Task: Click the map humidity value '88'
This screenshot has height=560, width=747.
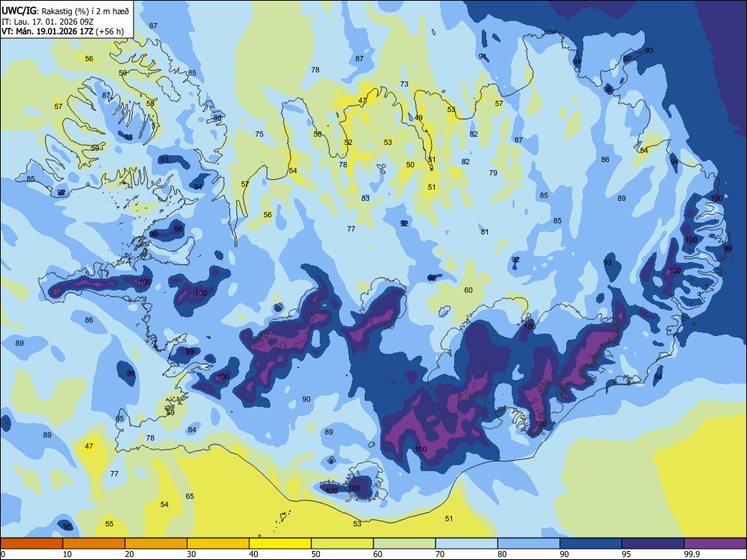Action: 217,118
